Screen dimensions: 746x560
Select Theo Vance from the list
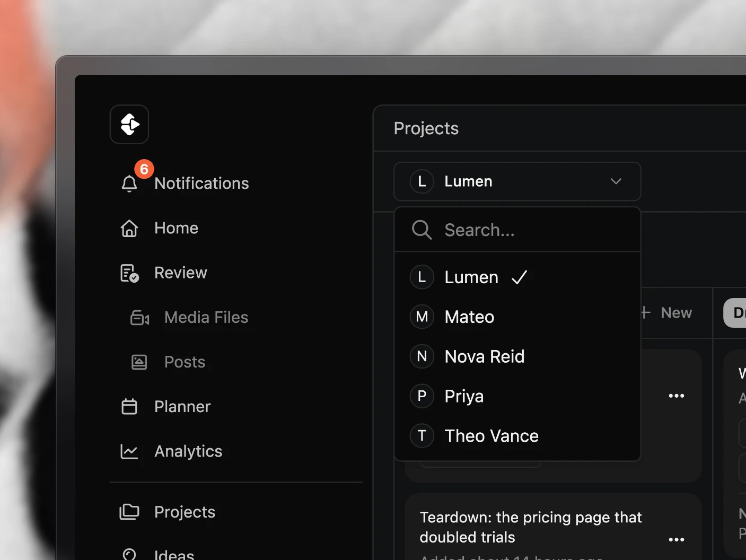[517, 436]
